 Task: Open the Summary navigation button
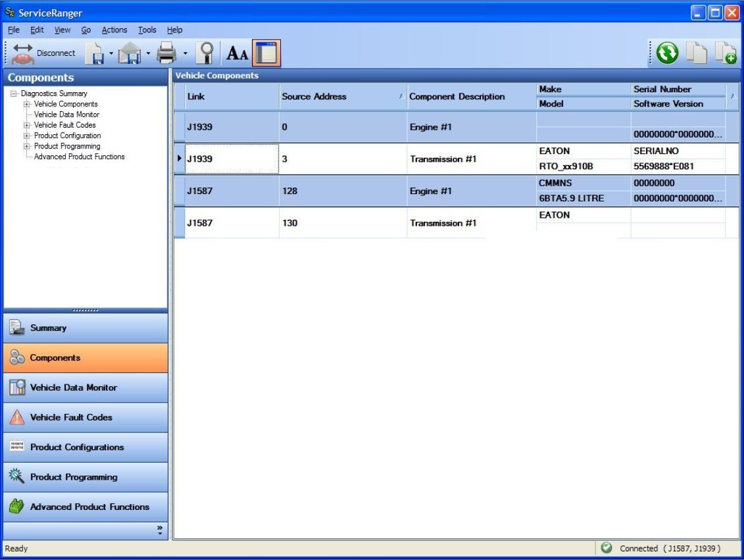86,328
